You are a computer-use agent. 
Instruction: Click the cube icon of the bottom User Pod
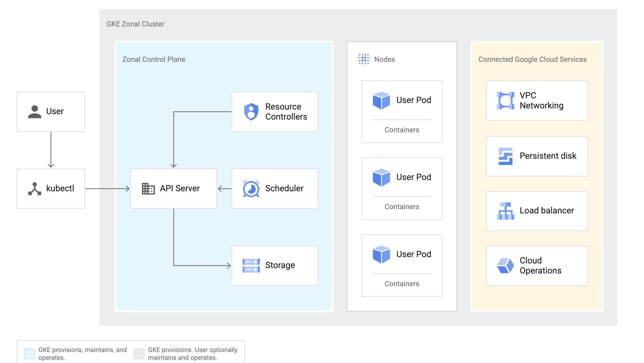pos(381,254)
